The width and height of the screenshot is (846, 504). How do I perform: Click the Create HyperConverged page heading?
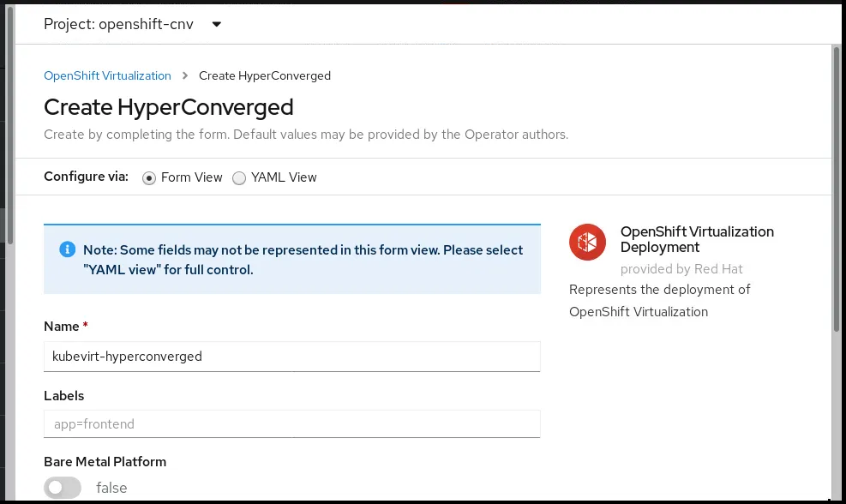click(x=169, y=107)
